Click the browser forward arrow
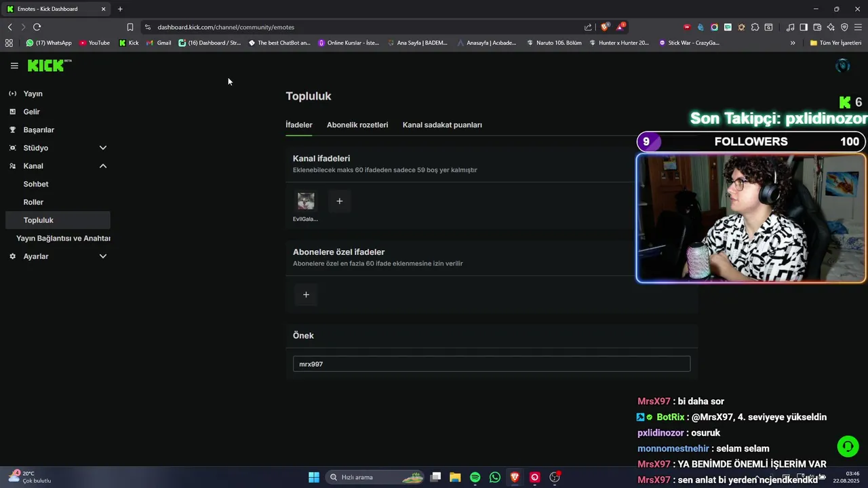Viewport: 868px width, 488px height. pyautogui.click(x=22, y=27)
